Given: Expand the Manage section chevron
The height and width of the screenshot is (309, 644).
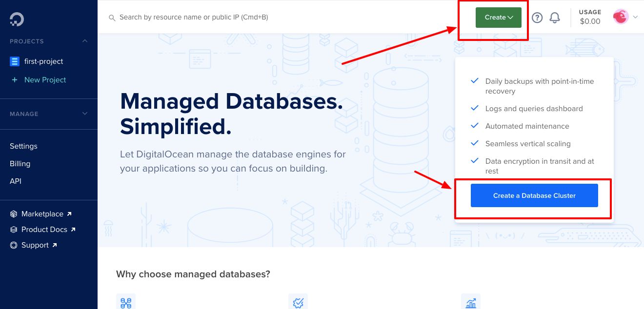Looking at the screenshot, I should [x=85, y=114].
